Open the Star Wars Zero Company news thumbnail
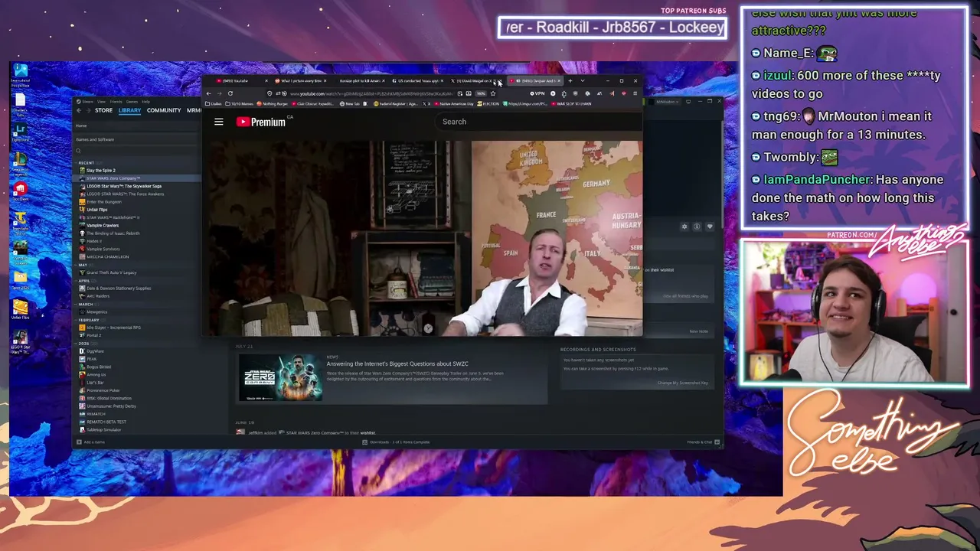980x551 pixels. click(280, 377)
